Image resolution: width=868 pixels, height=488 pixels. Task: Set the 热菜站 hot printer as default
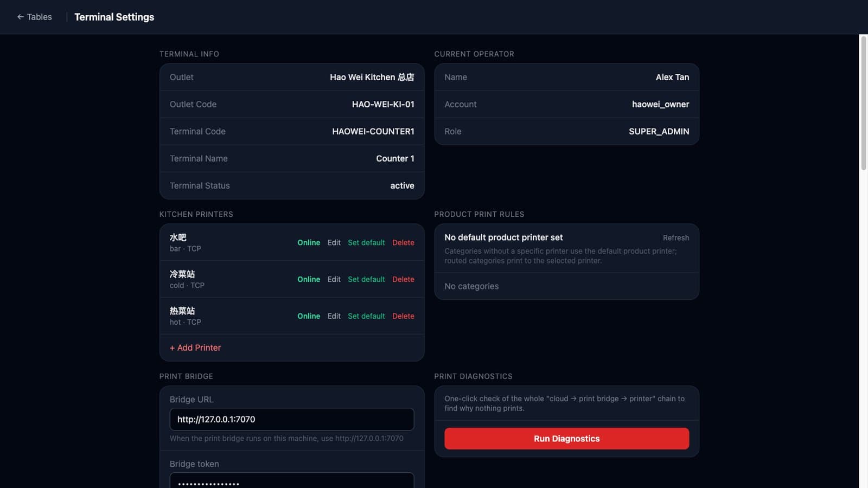click(366, 316)
